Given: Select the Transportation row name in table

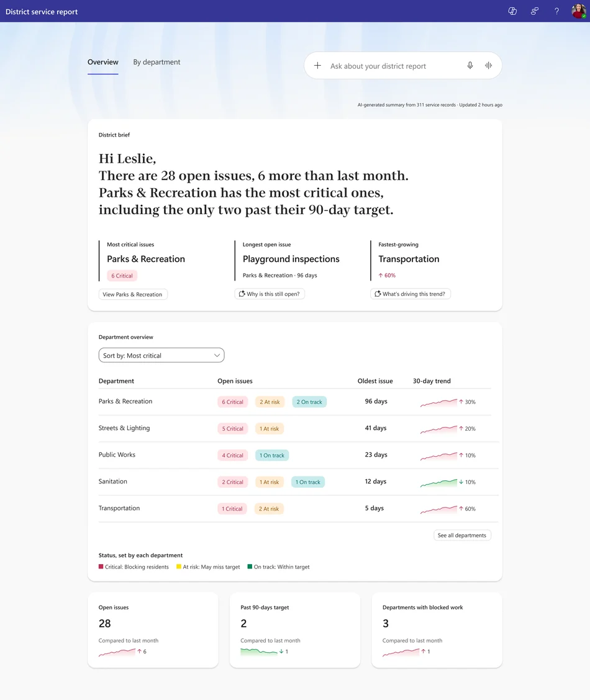Looking at the screenshot, I should [x=119, y=508].
